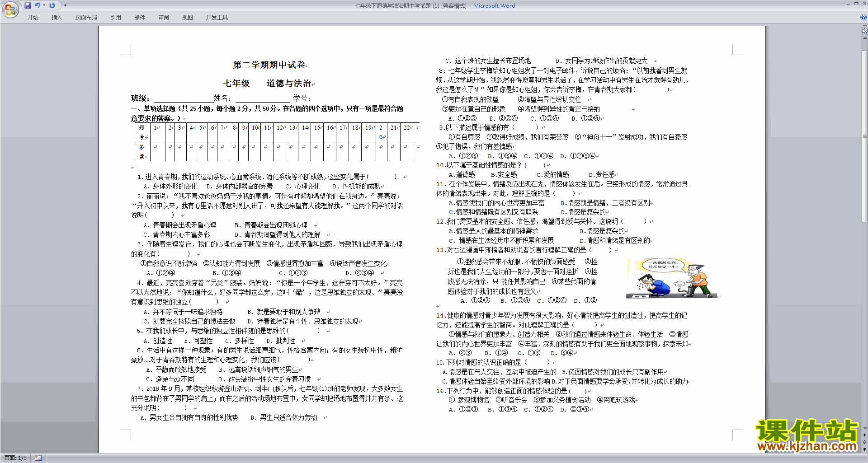Switch to the 页面布局 tab
Viewport: 868px width, 463px height.
[x=86, y=18]
